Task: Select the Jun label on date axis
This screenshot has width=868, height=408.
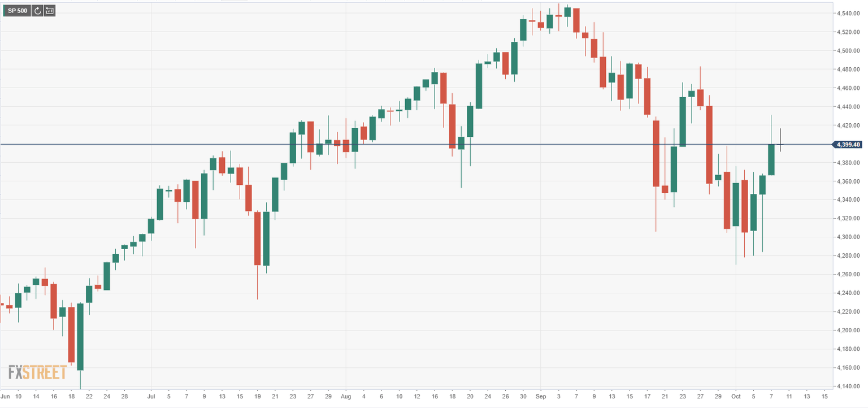Action: click(6, 397)
